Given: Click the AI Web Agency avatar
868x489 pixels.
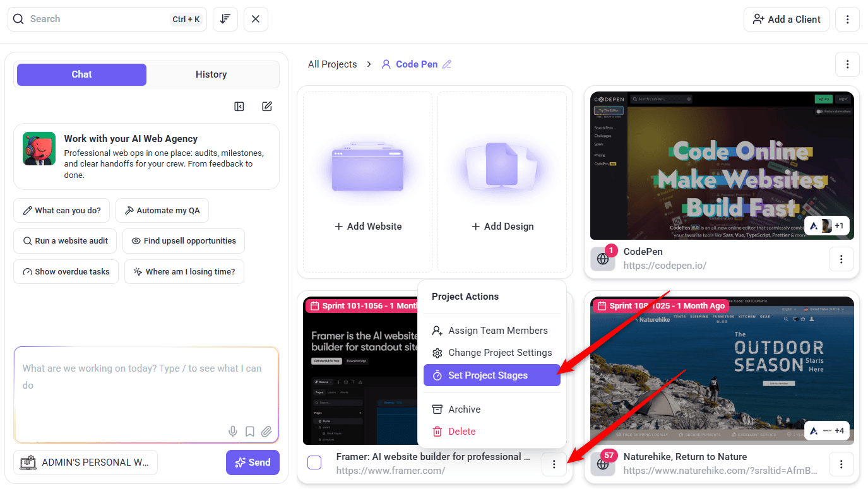Looking at the screenshot, I should (x=39, y=149).
